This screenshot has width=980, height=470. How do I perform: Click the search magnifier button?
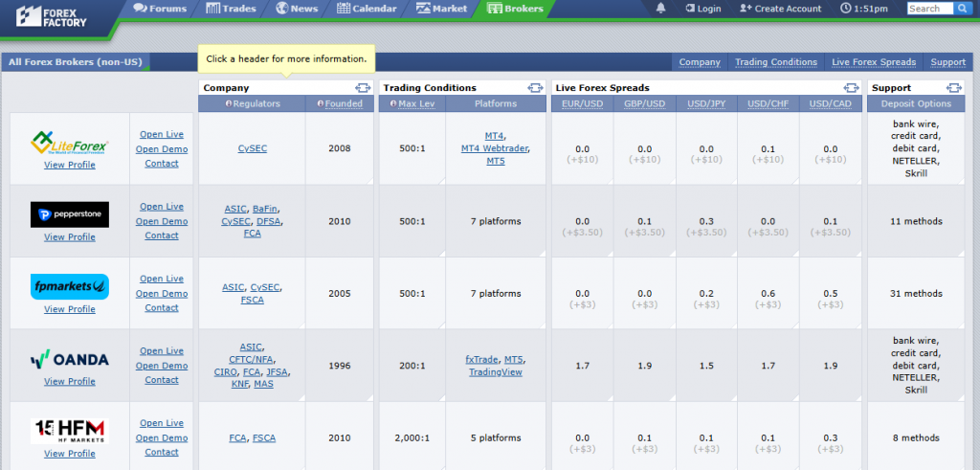[962, 9]
